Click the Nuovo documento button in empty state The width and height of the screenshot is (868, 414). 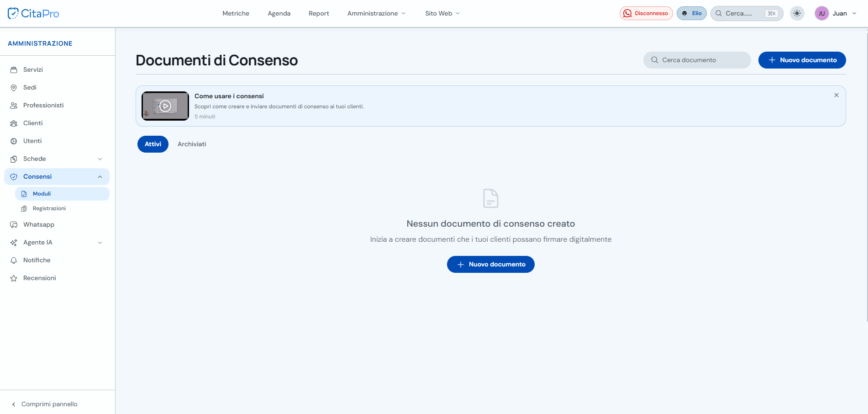(490, 264)
